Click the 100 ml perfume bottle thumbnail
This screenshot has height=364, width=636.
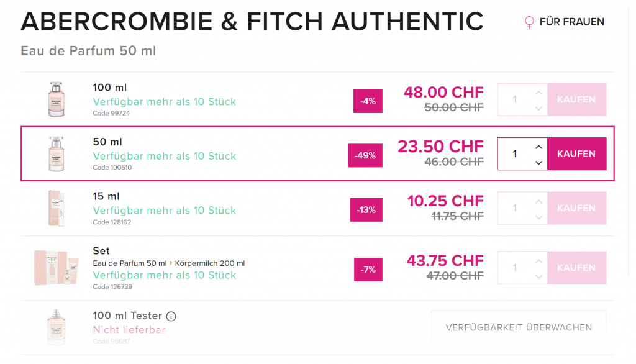tap(56, 99)
